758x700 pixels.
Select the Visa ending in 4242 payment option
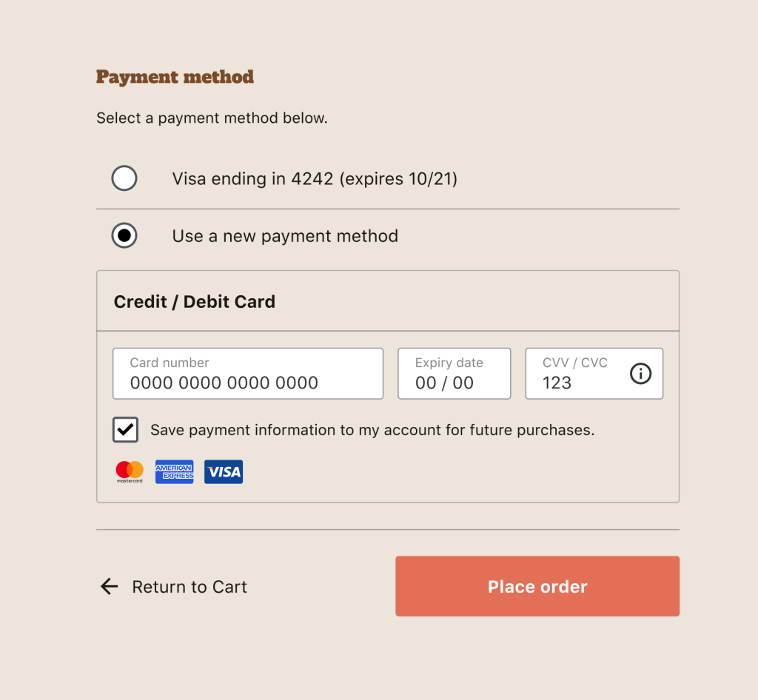(x=315, y=178)
